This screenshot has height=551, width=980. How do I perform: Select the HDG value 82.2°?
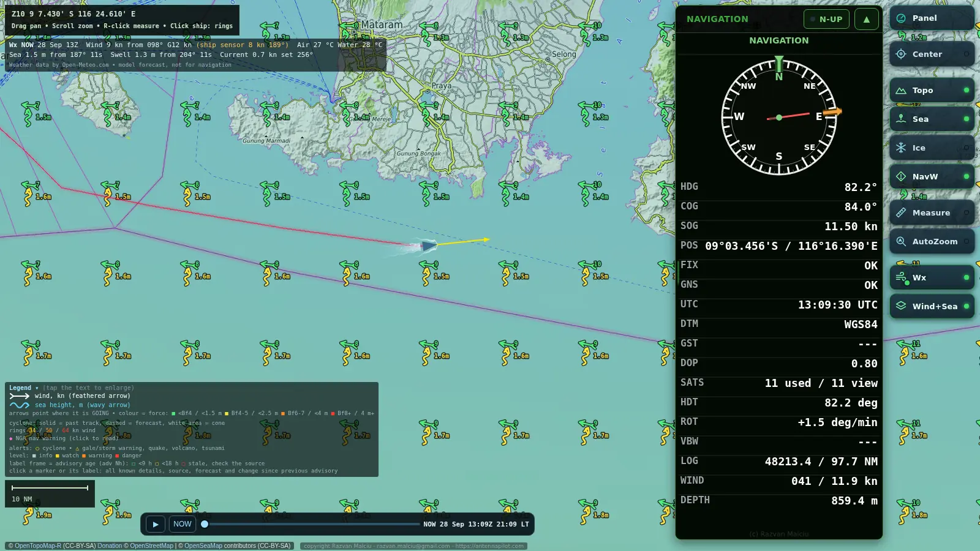pos(861,187)
